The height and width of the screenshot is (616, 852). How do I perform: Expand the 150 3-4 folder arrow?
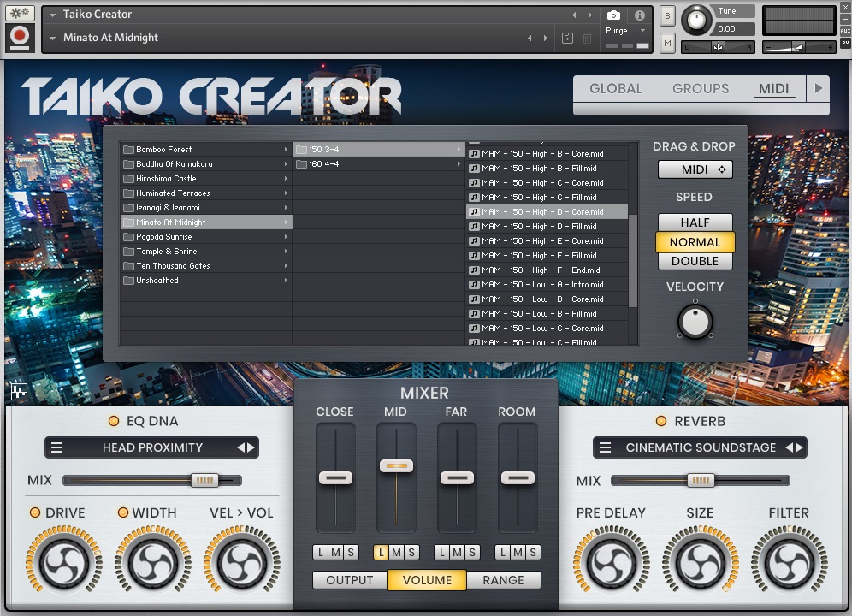tap(459, 149)
